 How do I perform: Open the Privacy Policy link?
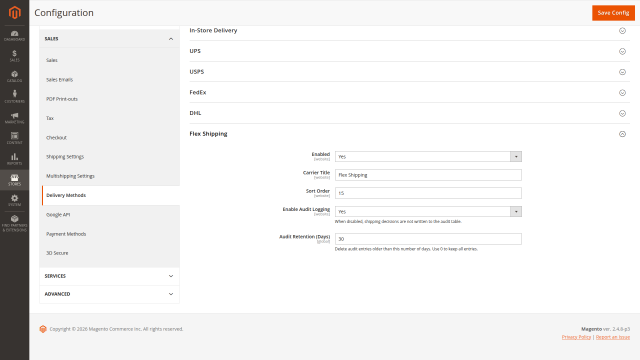point(576,337)
